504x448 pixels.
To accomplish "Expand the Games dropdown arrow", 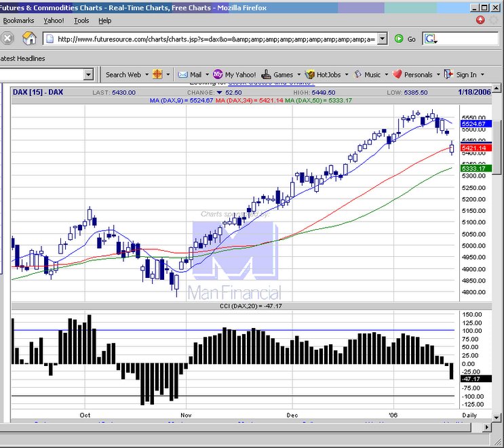I will pos(299,75).
